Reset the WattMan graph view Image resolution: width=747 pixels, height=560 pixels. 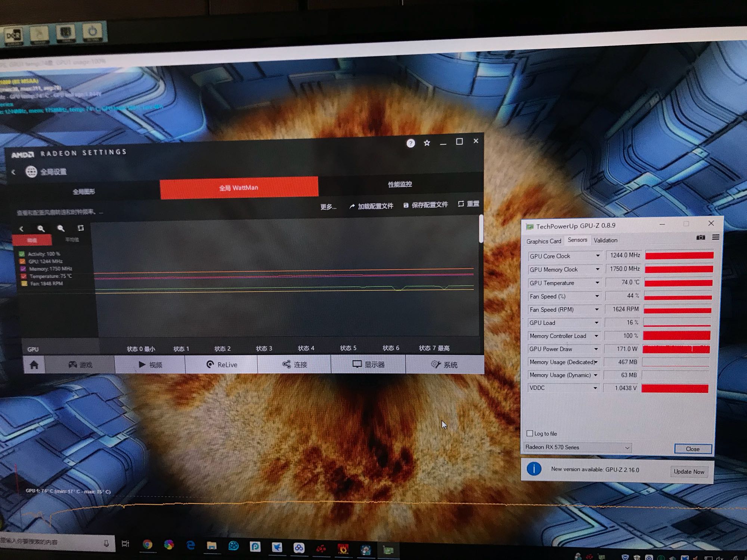(x=81, y=228)
